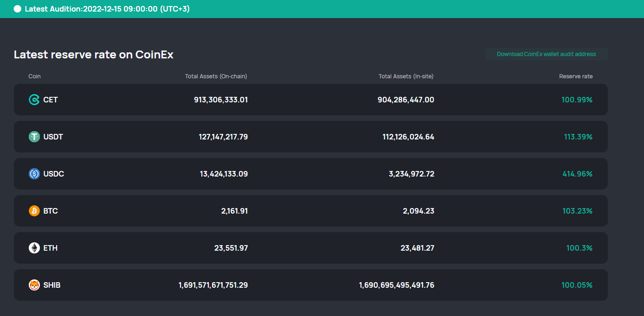
Task: Download CoinEx wallet audit address
Action: [546, 54]
